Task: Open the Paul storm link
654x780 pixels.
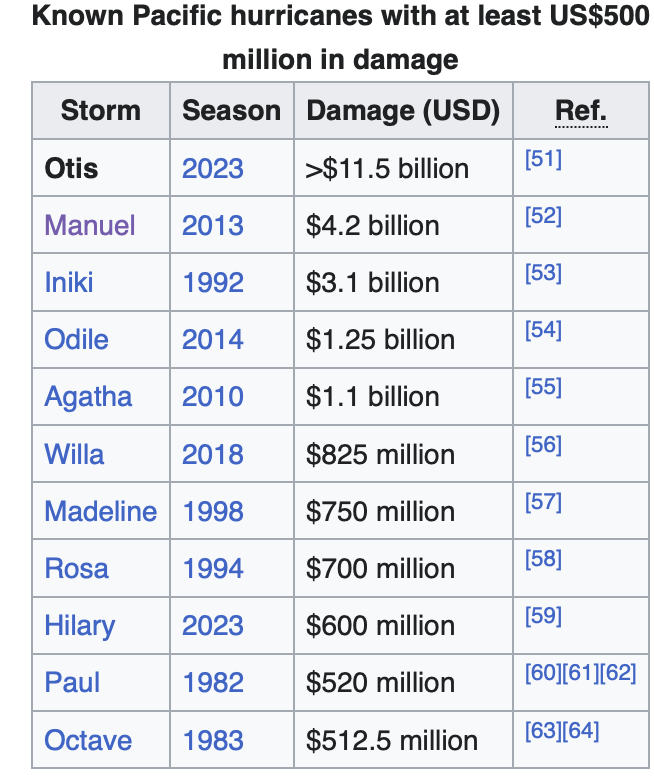Action: point(72,682)
